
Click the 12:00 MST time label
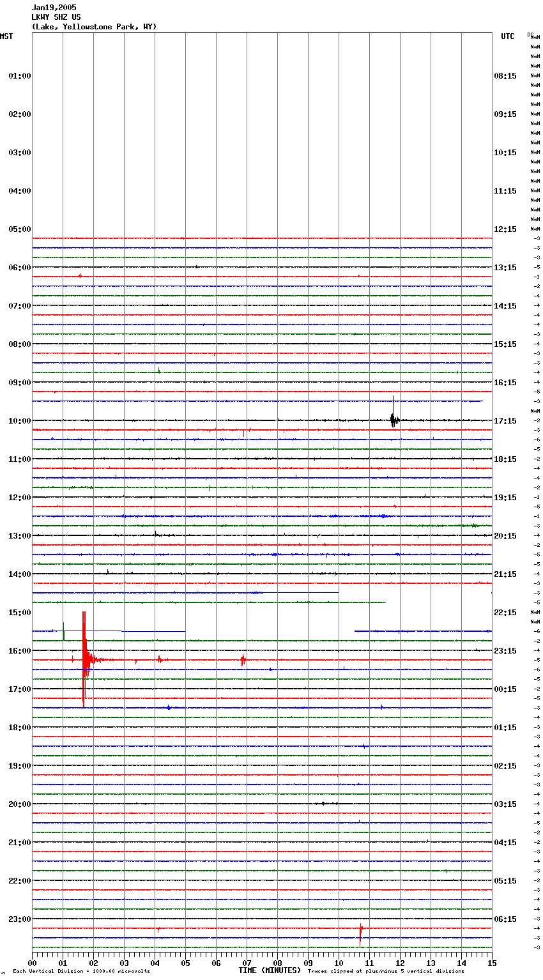click(20, 498)
